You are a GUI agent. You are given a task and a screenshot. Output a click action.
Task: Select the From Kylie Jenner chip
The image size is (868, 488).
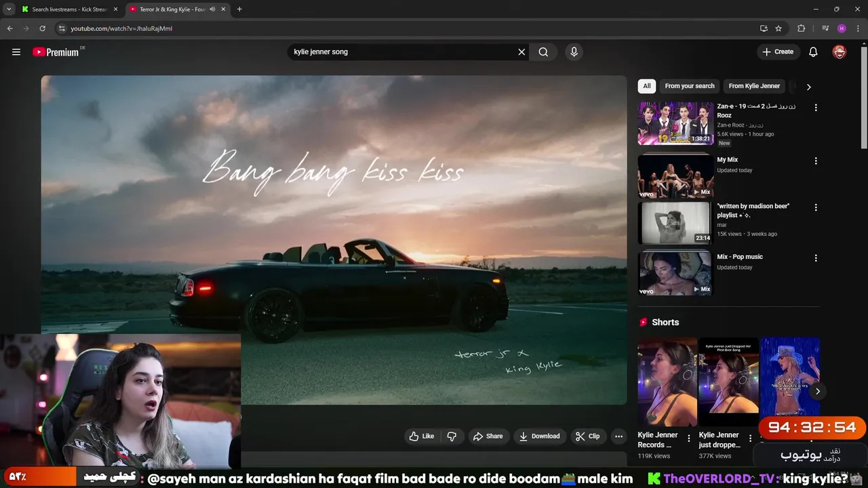[x=754, y=86]
